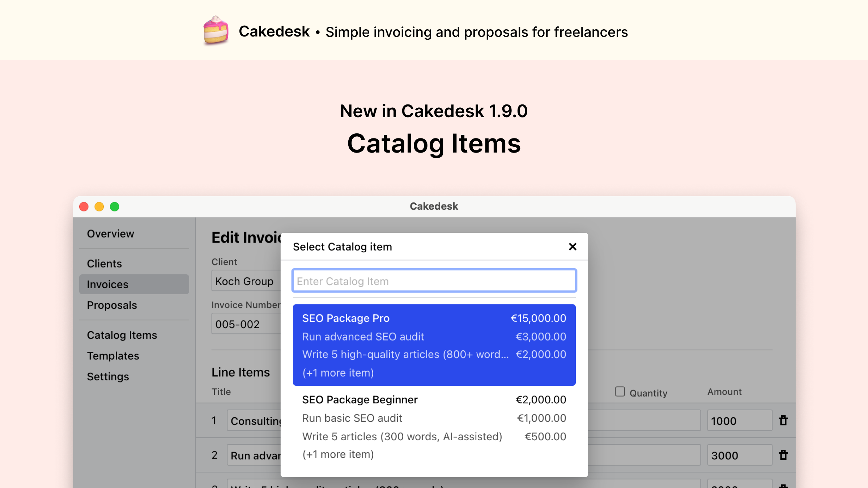Open Overview in the sidebar
This screenshot has height=488, width=868.
[x=110, y=234]
